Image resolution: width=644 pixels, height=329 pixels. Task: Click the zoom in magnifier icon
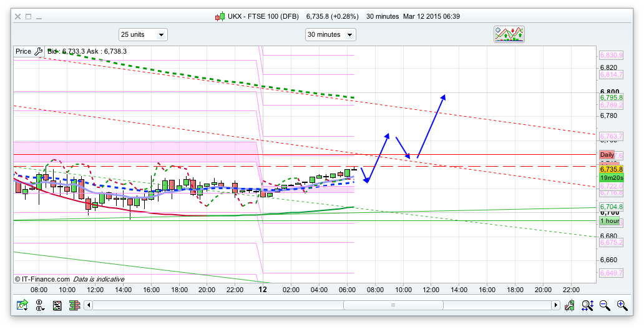point(622,305)
